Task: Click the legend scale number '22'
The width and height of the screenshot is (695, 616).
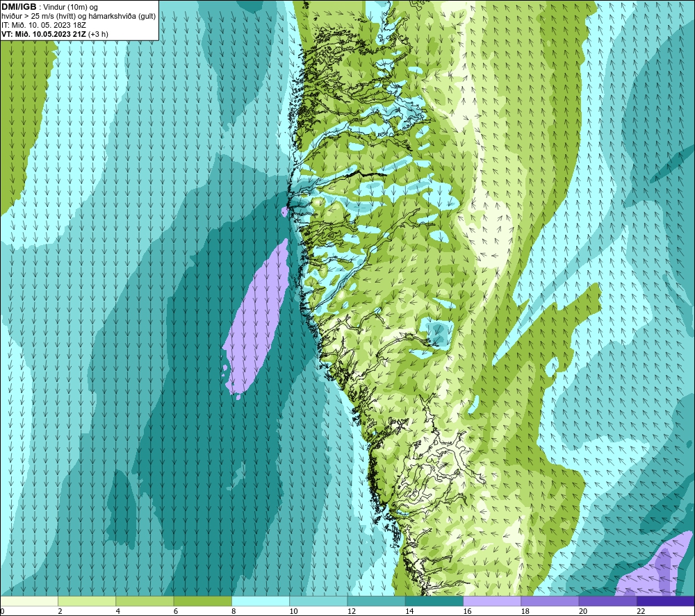Action: tap(641, 611)
